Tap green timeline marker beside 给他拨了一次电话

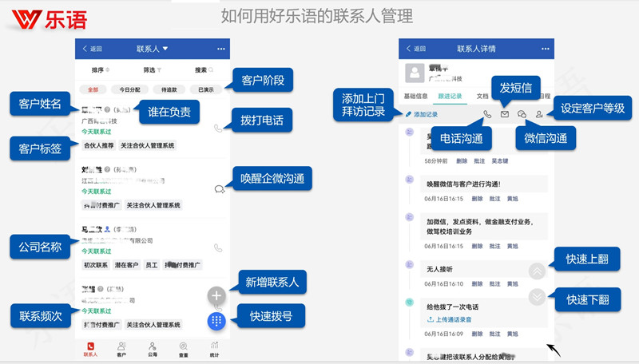[x=410, y=302]
